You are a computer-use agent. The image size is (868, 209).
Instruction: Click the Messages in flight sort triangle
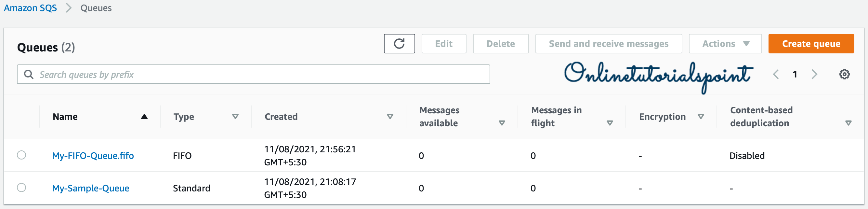click(610, 123)
